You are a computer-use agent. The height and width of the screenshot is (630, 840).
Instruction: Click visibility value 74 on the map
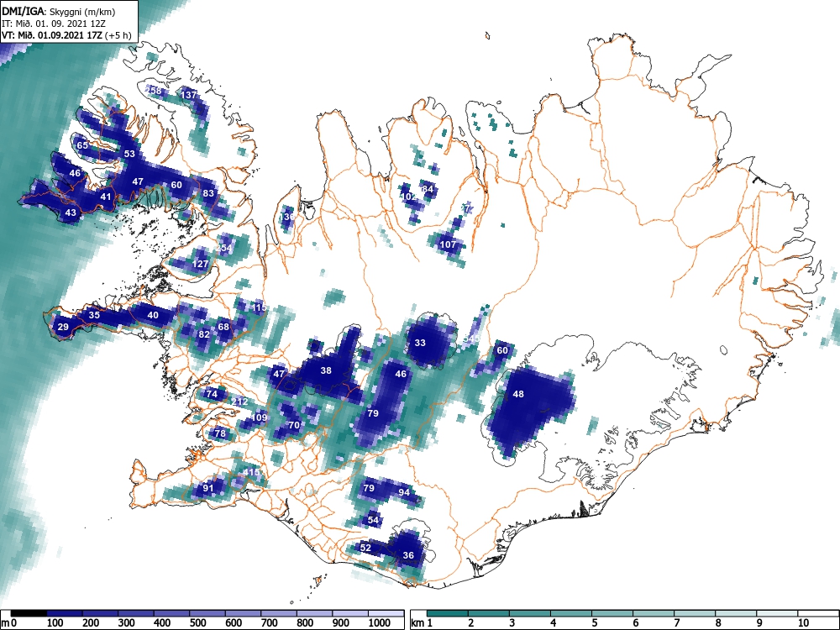213,394
